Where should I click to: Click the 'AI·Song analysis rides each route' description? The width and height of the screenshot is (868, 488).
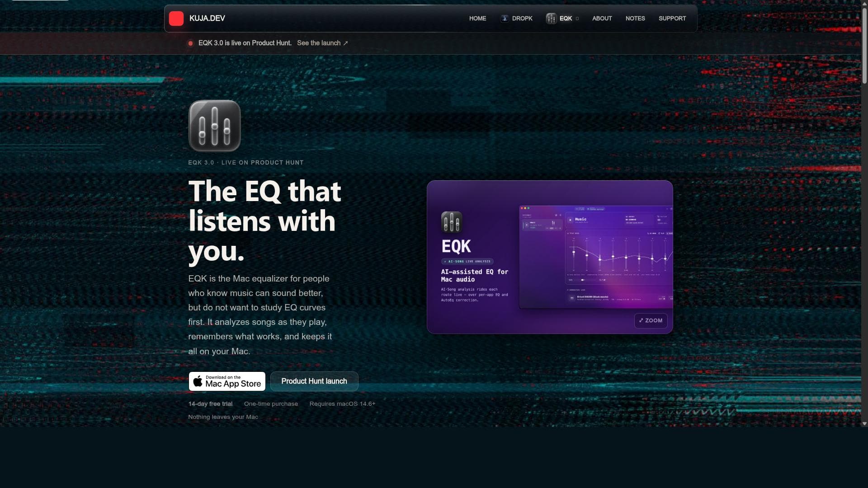[475, 295]
